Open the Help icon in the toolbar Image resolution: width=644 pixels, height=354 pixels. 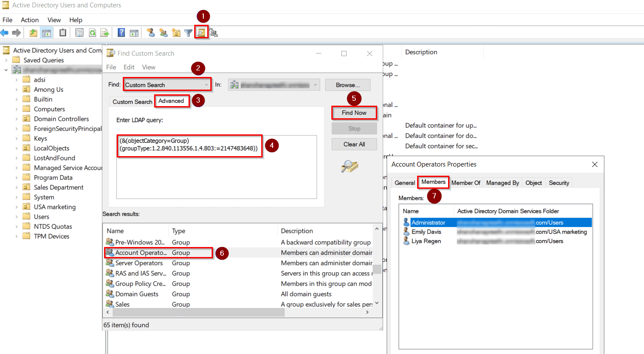point(121,33)
